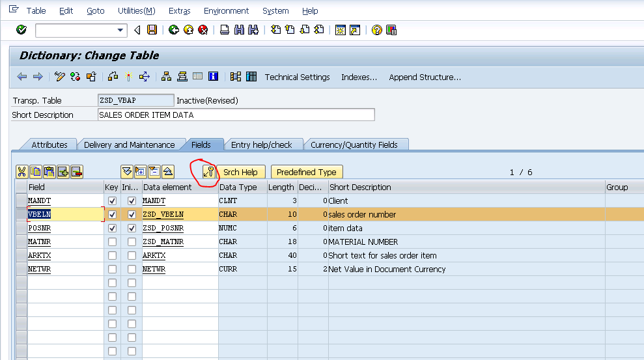644x360 pixels.
Task: Collapse the command field triangle
Action: pyautogui.click(x=137, y=30)
